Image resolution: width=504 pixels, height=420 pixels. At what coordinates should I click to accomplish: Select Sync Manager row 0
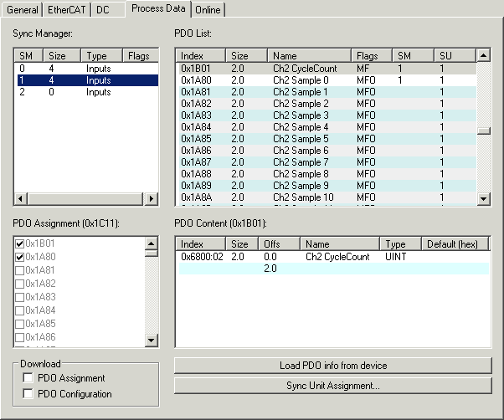pyautogui.click(x=87, y=69)
